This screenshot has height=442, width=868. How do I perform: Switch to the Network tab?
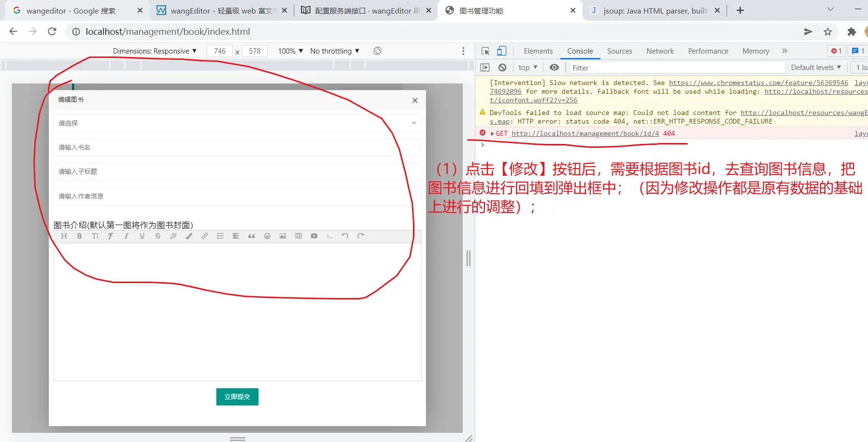660,51
